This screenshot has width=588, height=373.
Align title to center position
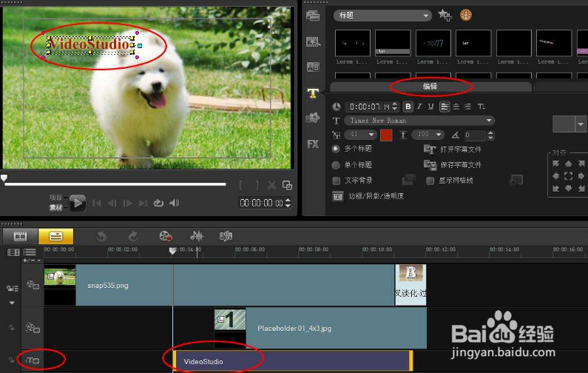point(569,176)
